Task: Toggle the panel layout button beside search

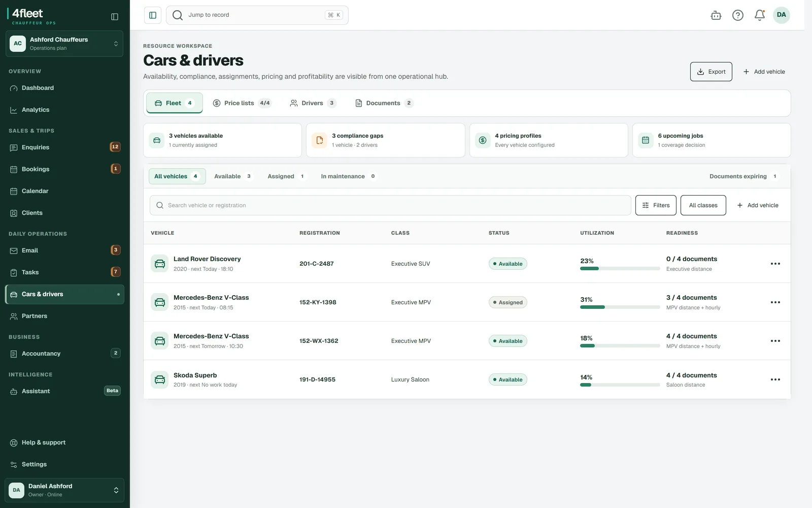Action: point(153,15)
